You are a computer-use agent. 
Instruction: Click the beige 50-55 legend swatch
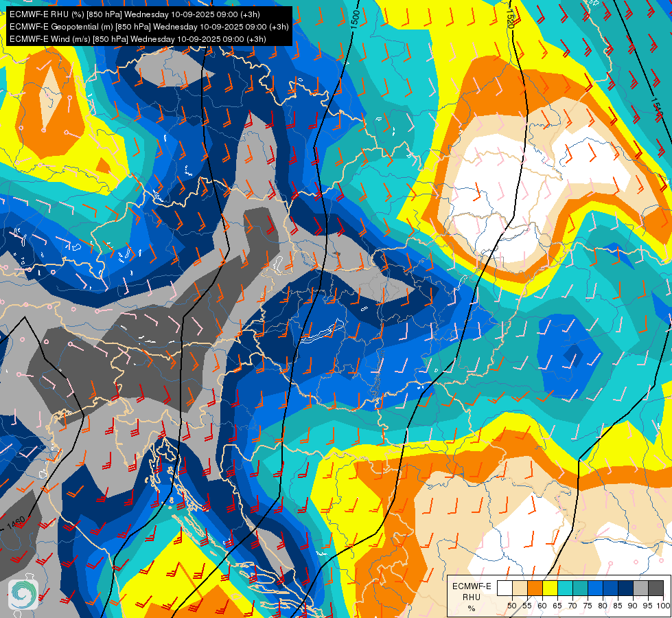520,588
